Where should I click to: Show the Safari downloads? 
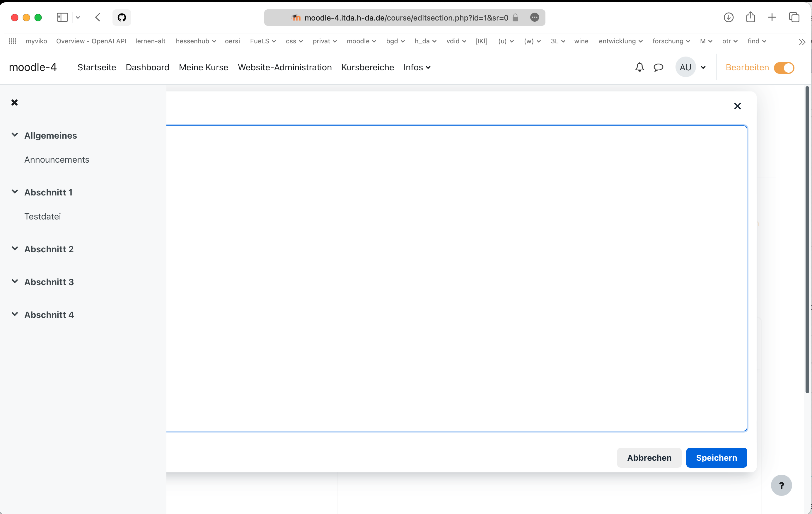click(x=729, y=17)
